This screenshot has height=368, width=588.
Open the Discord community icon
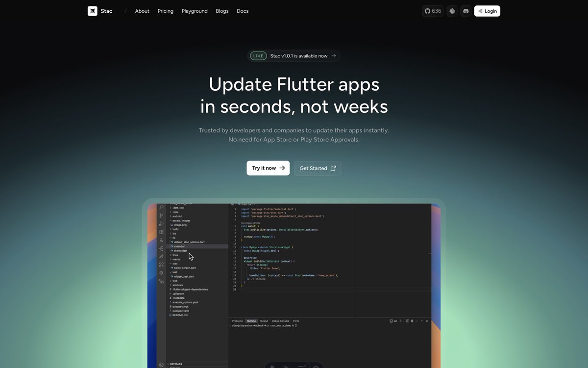pyautogui.click(x=466, y=11)
